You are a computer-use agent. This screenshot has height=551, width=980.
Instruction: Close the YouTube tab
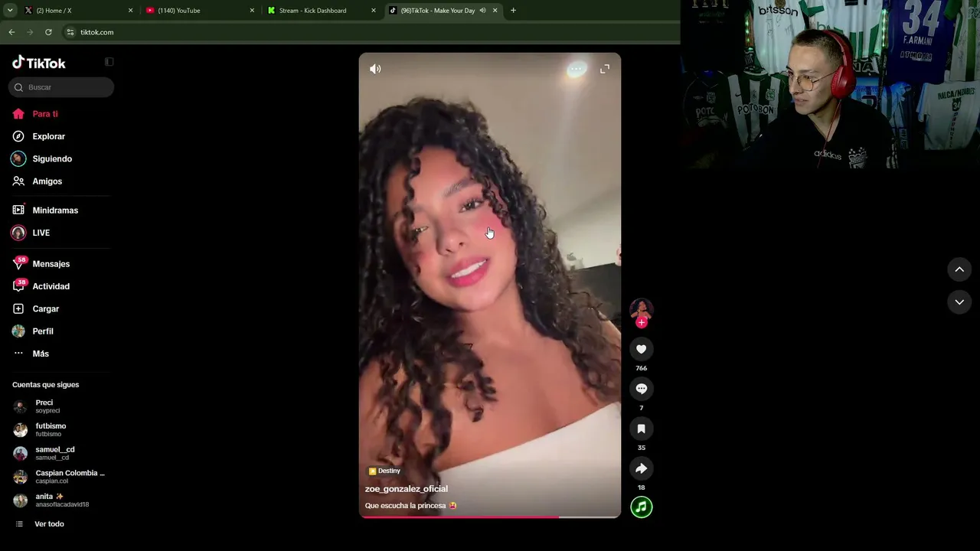252,11
